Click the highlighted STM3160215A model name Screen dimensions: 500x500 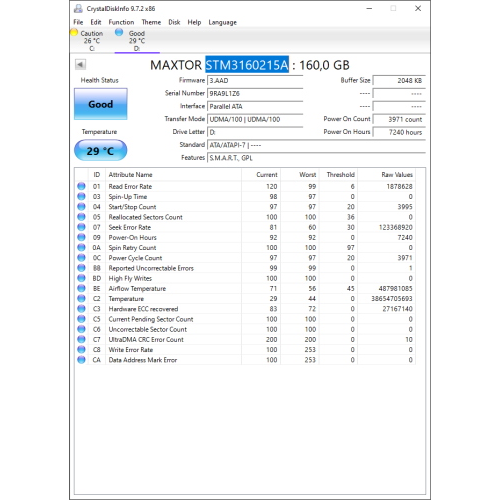247,65
